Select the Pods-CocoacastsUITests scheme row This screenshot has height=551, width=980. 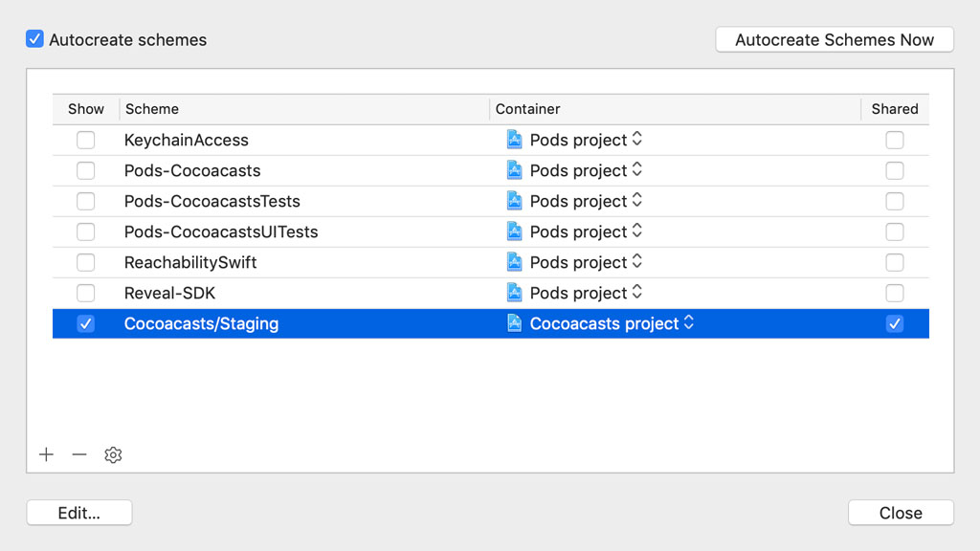[x=287, y=231]
